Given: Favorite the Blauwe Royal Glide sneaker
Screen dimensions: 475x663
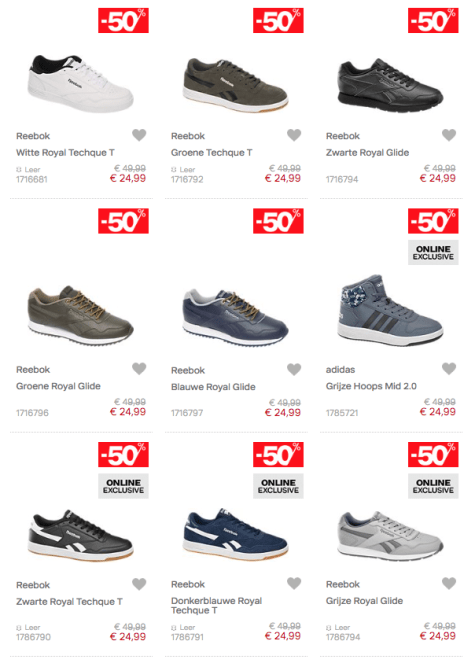Looking at the screenshot, I should coord(294,369).
